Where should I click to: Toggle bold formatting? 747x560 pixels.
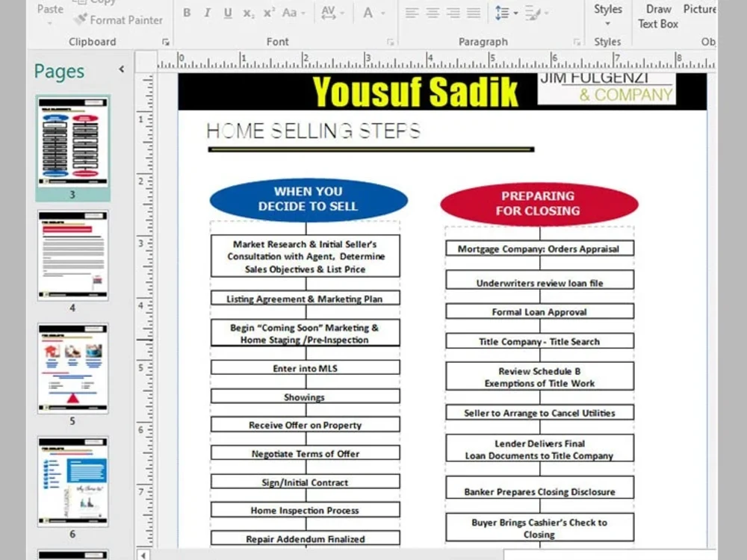187,13
